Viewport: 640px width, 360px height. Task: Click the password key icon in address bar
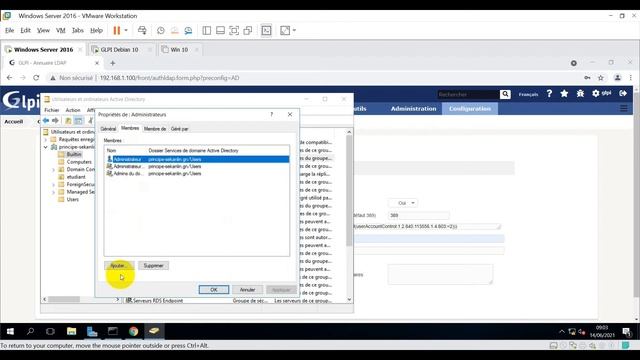(587, 78)
